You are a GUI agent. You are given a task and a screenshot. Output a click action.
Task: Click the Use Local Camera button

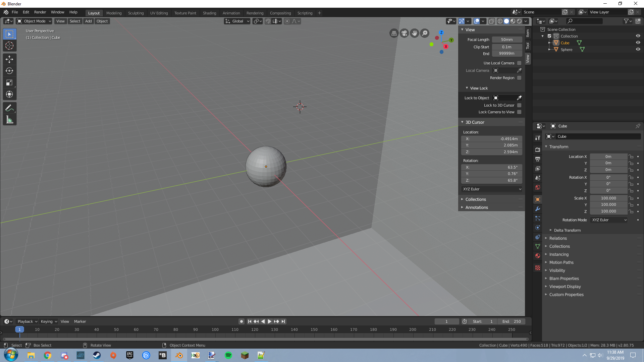[520, 62]
